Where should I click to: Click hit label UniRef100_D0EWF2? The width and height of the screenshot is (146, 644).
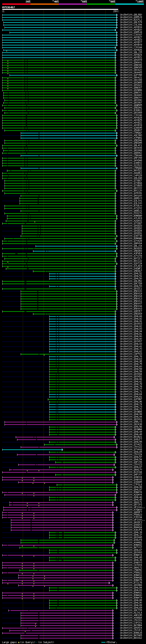131,268
